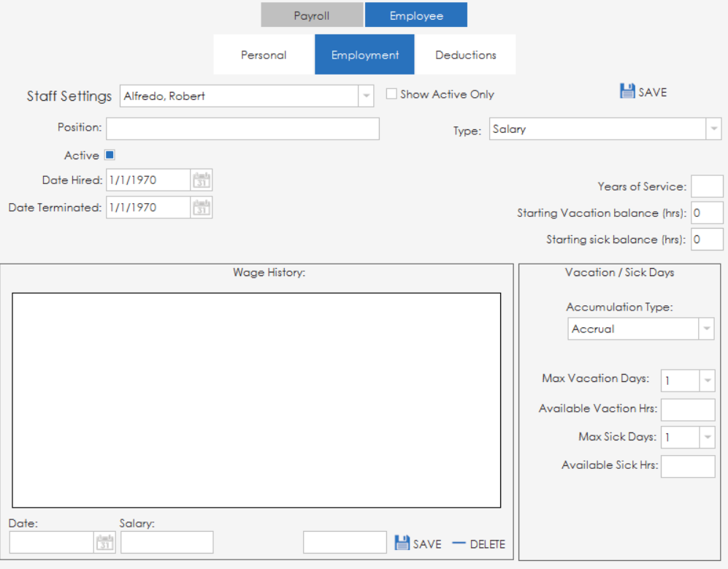Click the Date Terminated text field
This screenshot has height=569, width=728.
point(148,207)
